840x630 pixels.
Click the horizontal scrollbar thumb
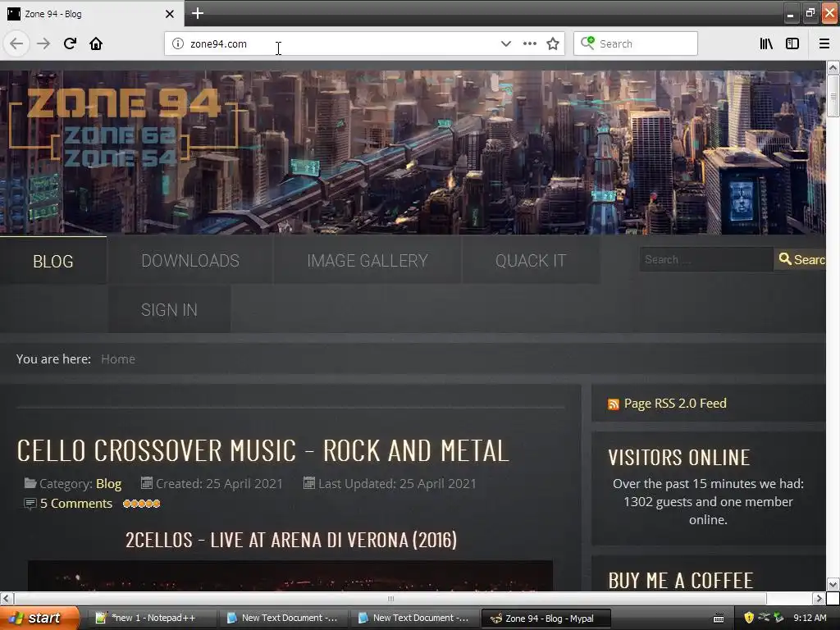pos(390,598)
